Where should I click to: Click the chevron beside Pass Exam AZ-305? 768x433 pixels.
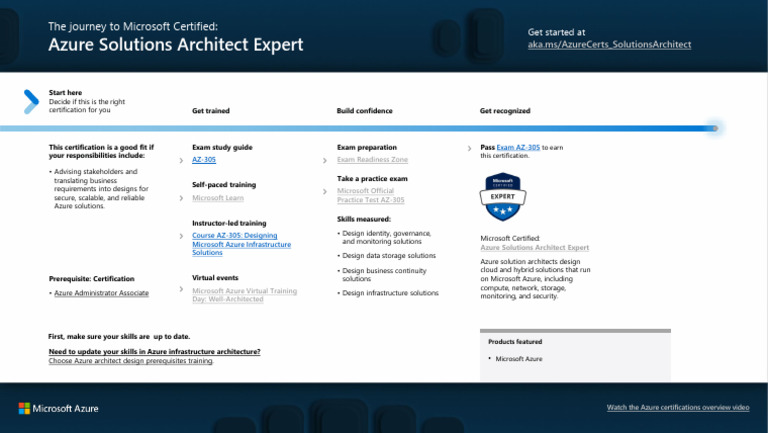(x=469, y=148)
